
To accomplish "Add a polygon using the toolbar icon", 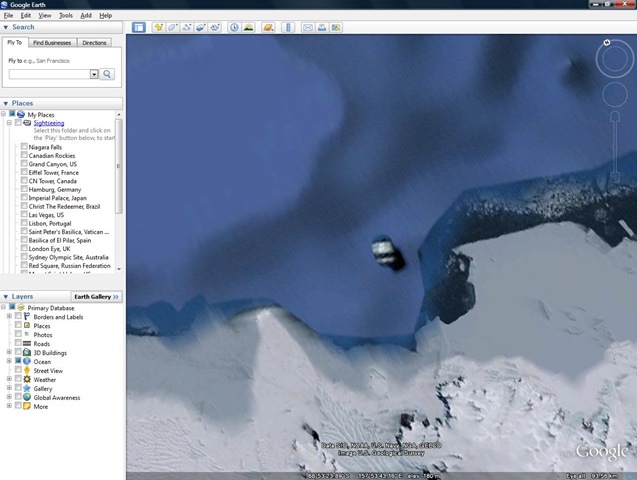I will pos(172,28).
